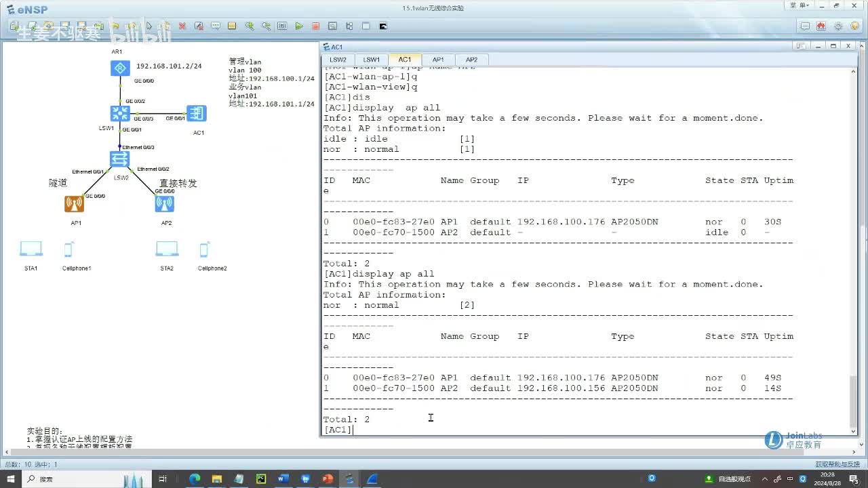Open the topology tree view icon
868x488 pixels.
(x=349, y=26)
